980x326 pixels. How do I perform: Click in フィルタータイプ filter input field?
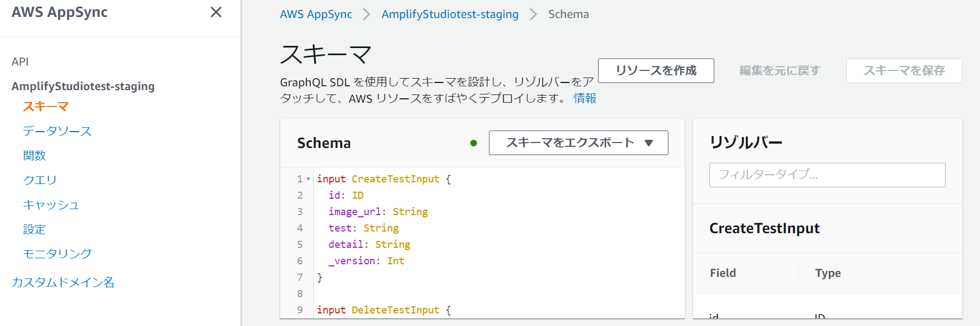point(827,175)
